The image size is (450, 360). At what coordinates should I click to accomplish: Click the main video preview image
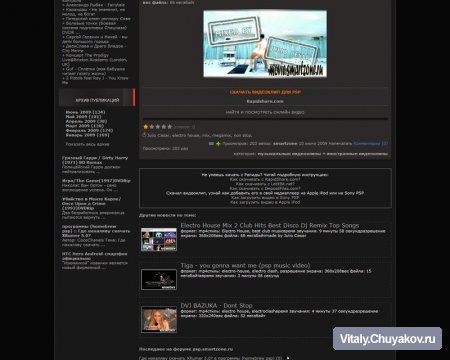(265, 44)
